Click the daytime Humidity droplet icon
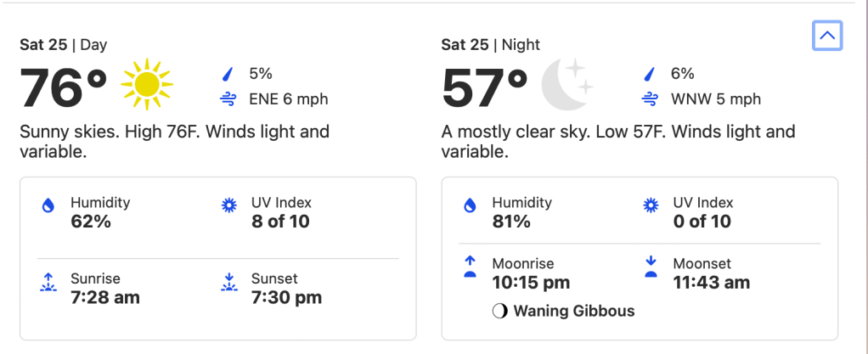868x354 pixels. point(48,205)
